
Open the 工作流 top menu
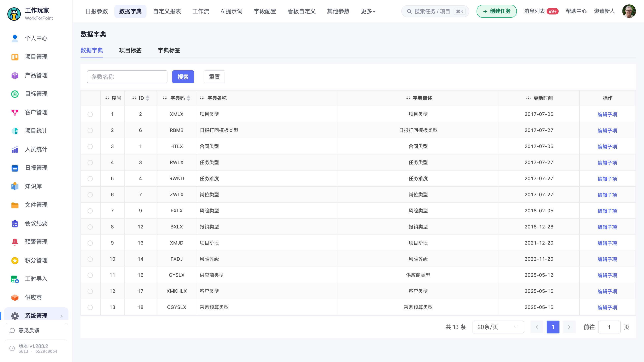click(x=201, y=11)
